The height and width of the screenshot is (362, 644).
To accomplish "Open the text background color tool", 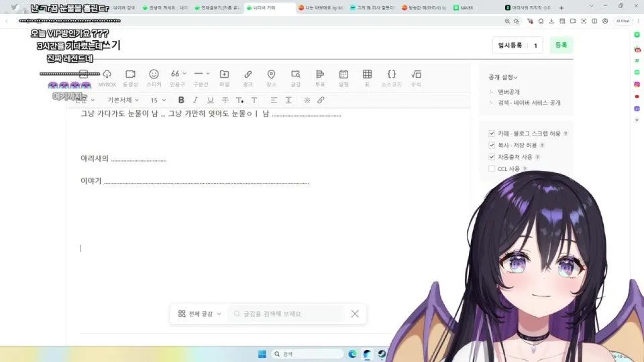I will [x=254, y=100].
